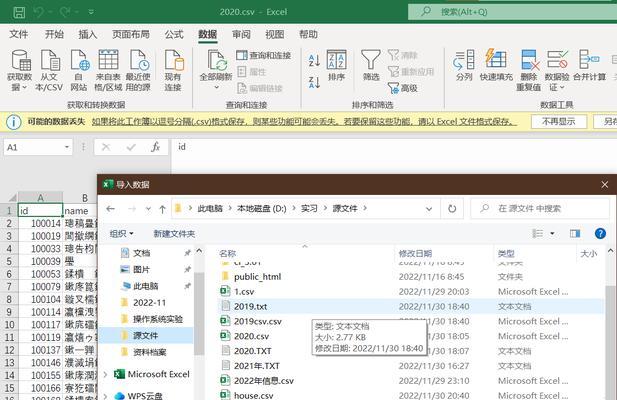Screen dimensions: 617x400
Task: Open the view options dropdown arrow
Action: point(552,234)
